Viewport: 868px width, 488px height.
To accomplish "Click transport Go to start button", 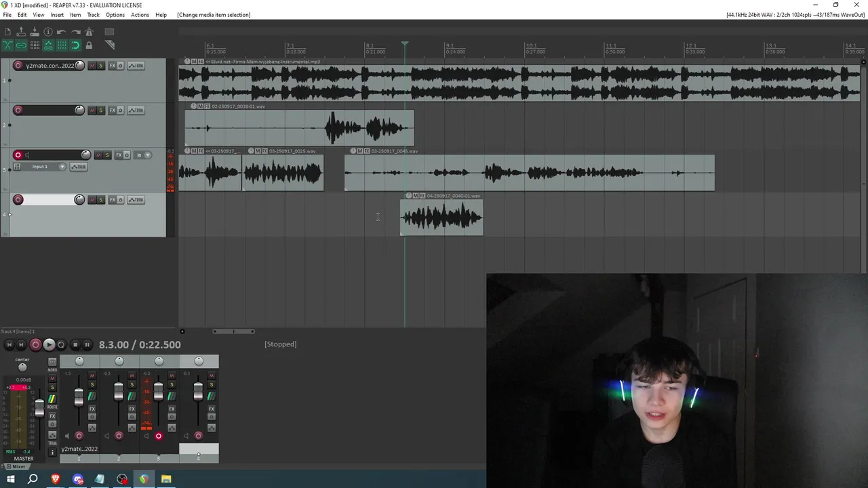I will click(9, 344).
